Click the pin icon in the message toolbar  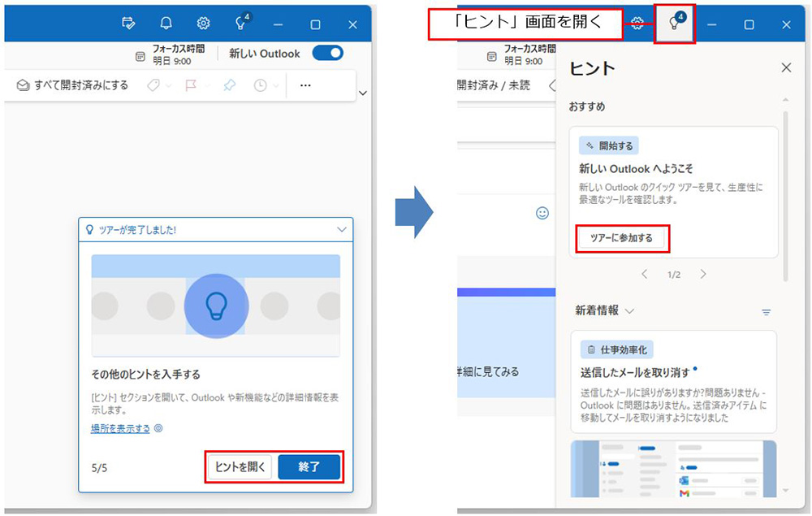coord(230,85)
